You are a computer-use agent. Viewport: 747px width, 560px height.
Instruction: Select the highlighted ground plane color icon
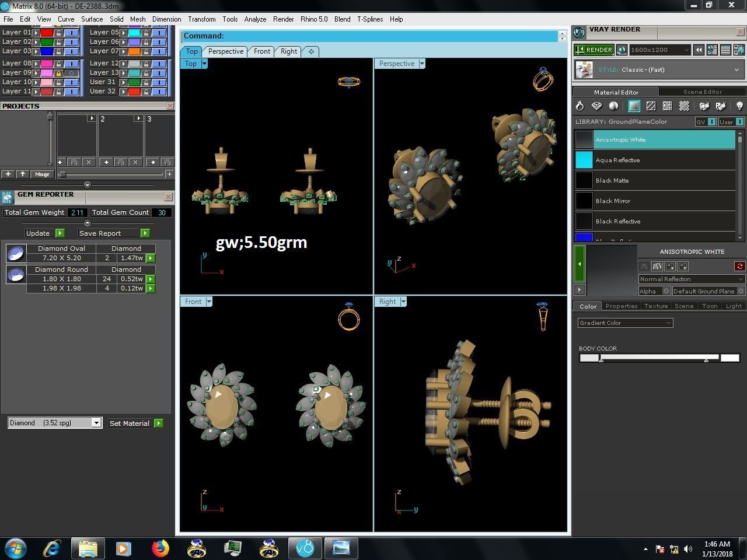pos(634,106)
